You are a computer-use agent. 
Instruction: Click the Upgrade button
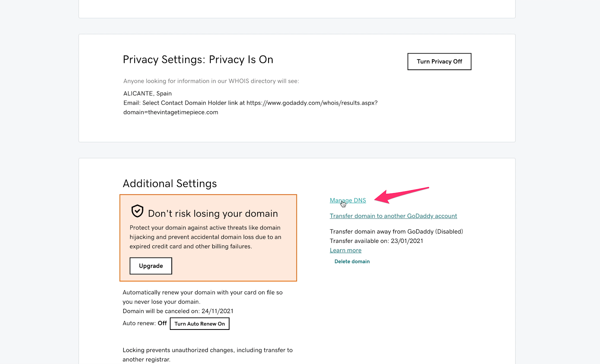[x=151, y=266]
